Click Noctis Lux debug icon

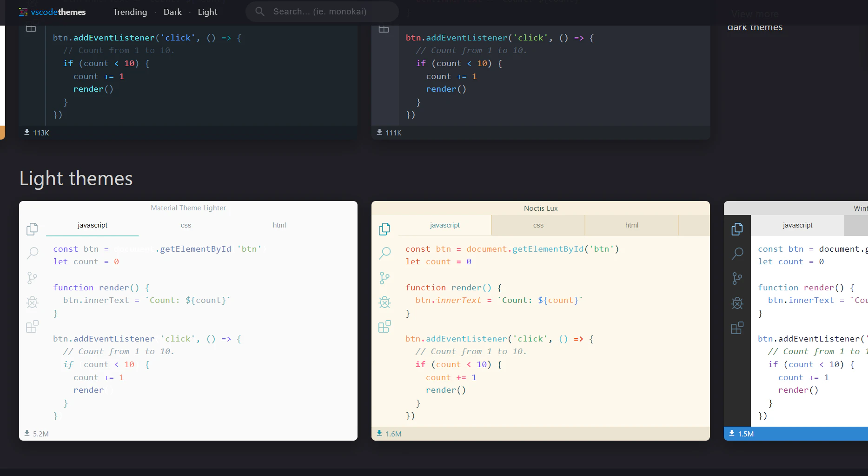[384, 302]
